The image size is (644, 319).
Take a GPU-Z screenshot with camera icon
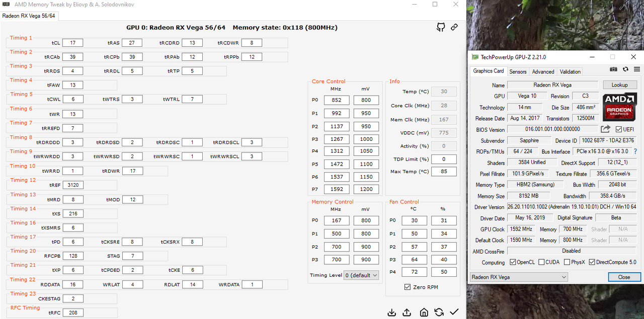tap(613, 69)
